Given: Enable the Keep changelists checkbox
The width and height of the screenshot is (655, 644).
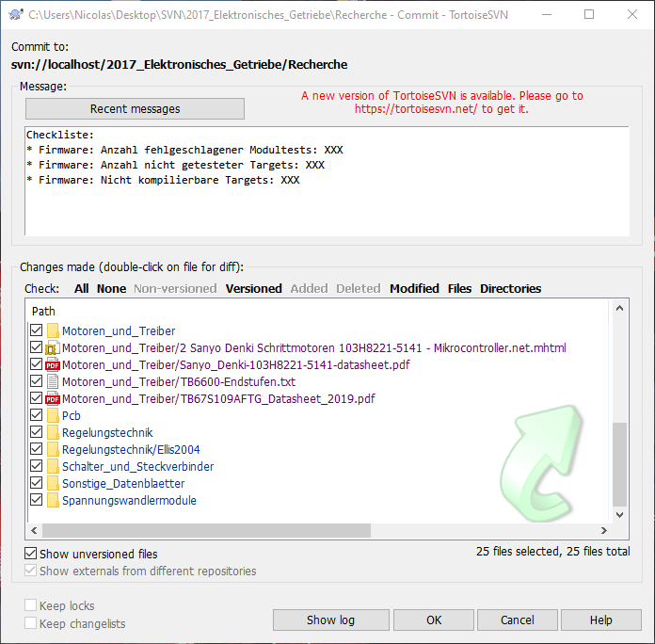Looking at the screenshot, I should tap(30, 623).
